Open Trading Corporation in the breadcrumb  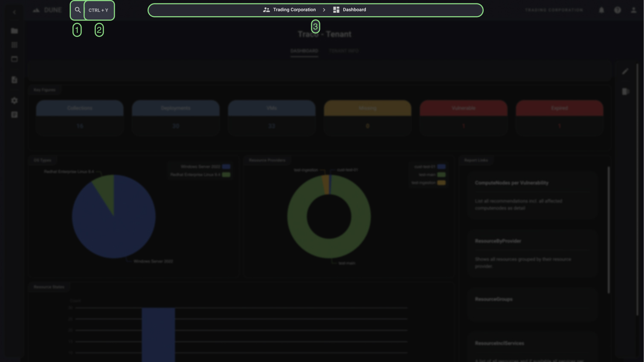pyautogui.click(x=290, y=10)
